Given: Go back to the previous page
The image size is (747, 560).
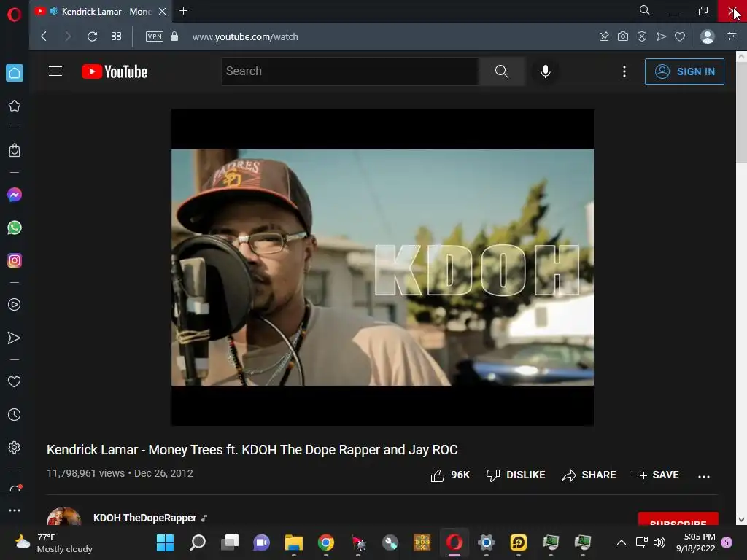Looking at the screenshot, I should coord(44,36).
